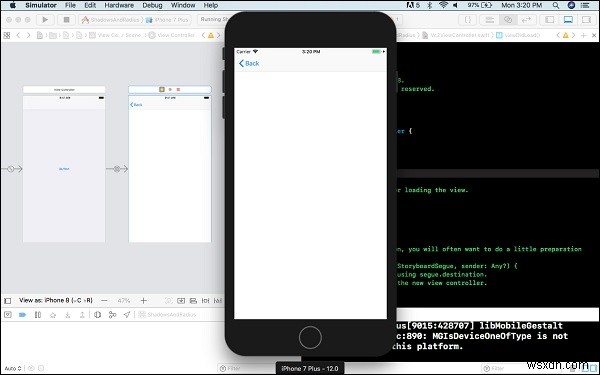Screen dimensions: 600x375
Task: Open the related items grid menu
Action: point(7,35)
